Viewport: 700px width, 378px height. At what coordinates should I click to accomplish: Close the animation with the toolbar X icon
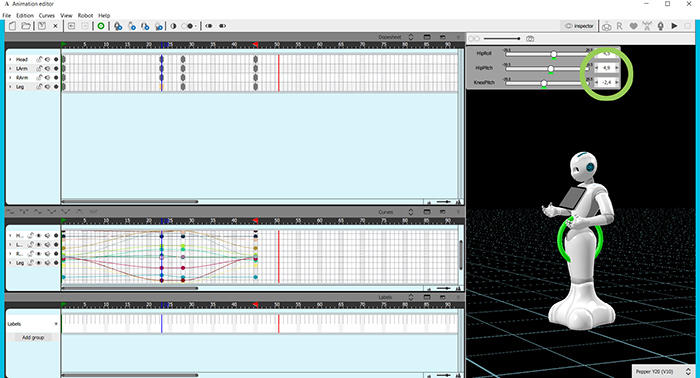55,26
